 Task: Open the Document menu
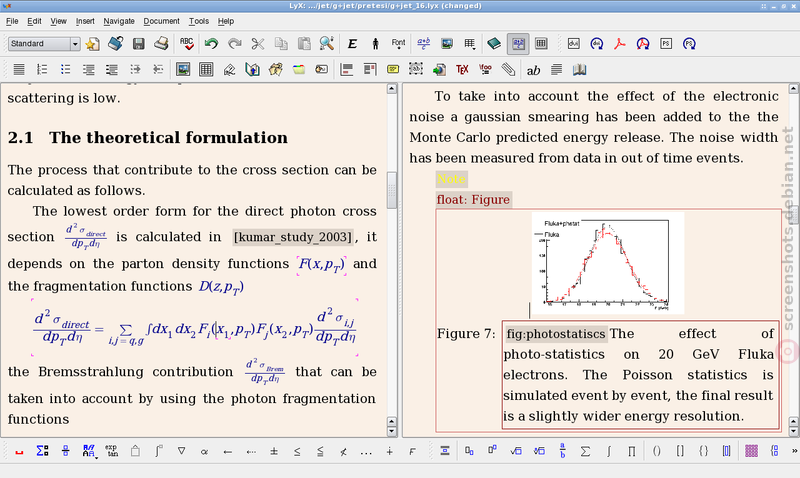161,21
